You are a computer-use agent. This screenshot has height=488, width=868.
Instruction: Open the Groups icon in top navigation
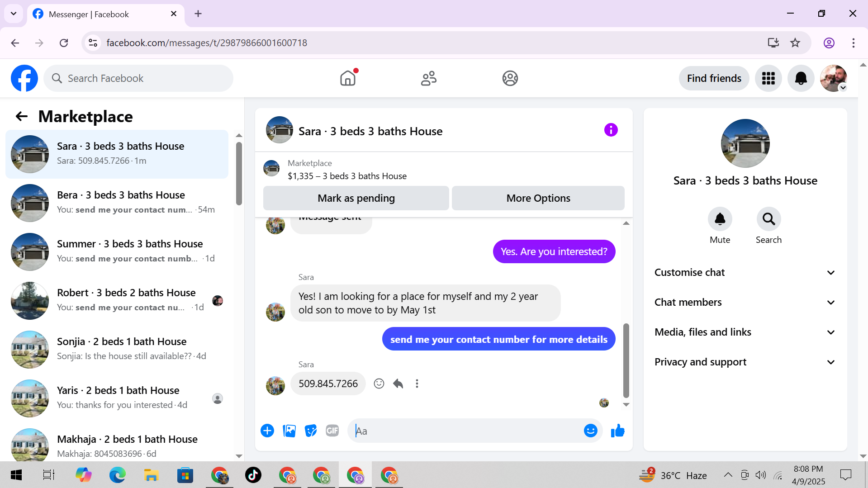tap(510, 78)
